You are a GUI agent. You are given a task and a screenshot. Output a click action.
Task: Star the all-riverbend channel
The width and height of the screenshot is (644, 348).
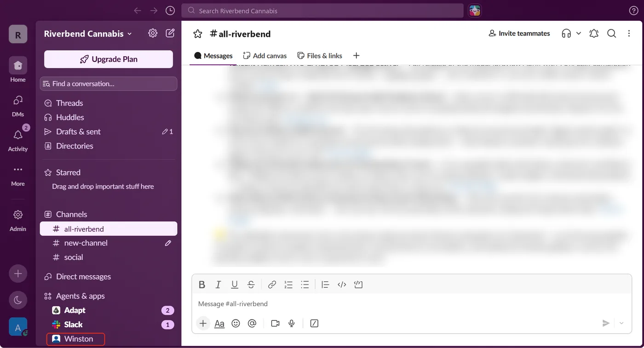pyautogui.click(x=198, y=34)
